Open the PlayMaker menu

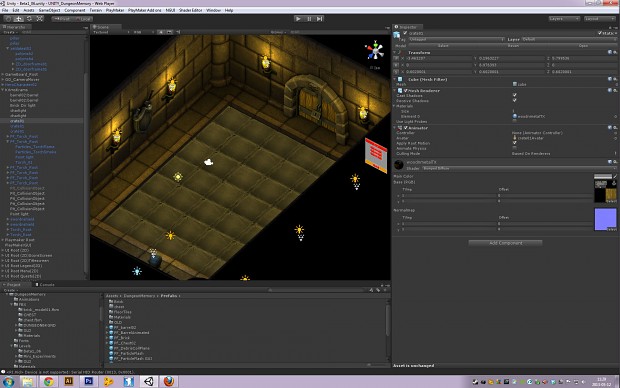[x=115, y=10]
